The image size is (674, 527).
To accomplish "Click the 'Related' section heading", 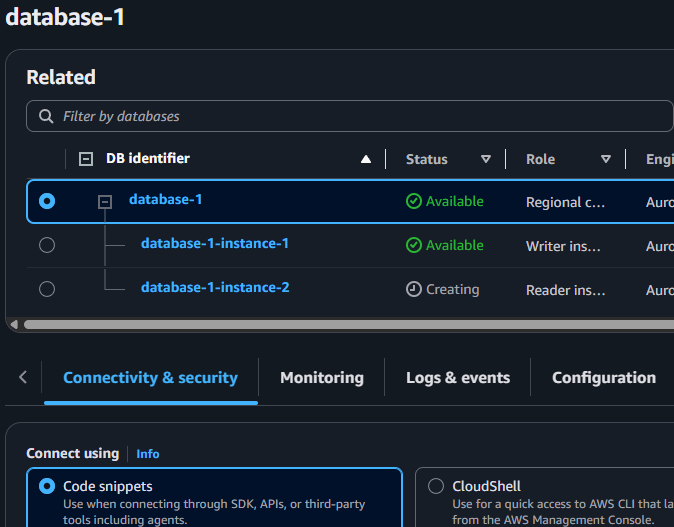I will point(61,77).
